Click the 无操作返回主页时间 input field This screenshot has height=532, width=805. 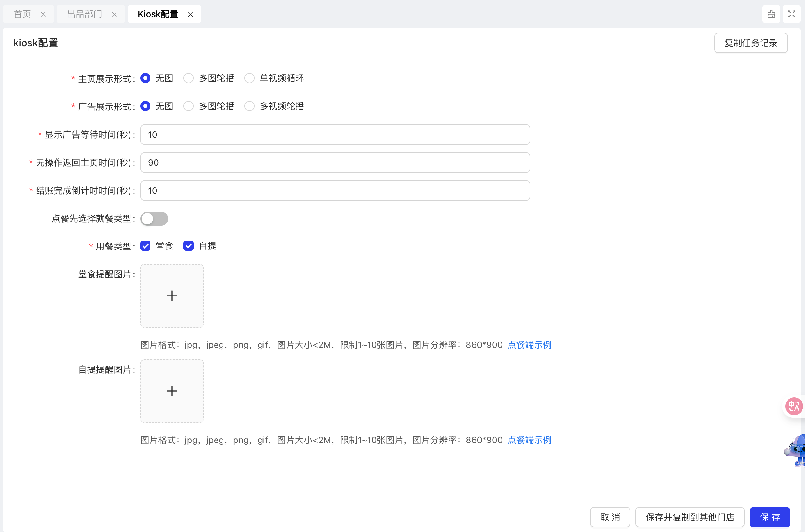click(x=335, y=163)
